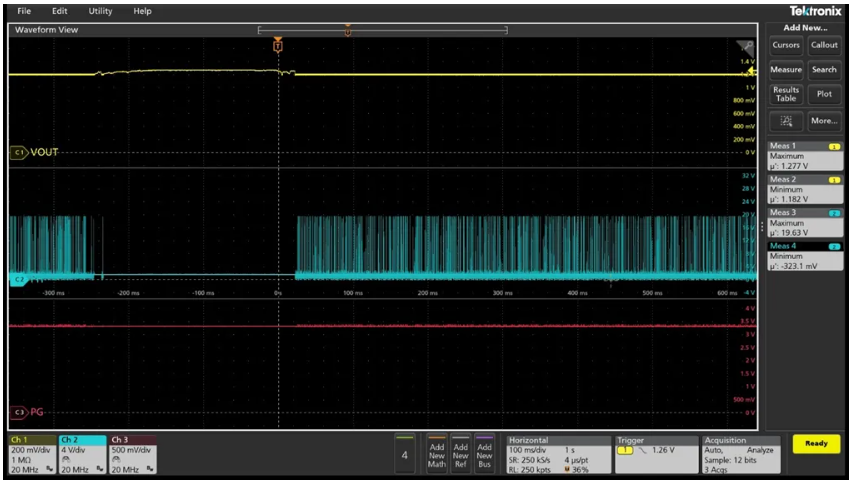The width and height of the screenshot is (852, 484).
Task: Click the Add New Bus button
Action: tap(484, 454)
